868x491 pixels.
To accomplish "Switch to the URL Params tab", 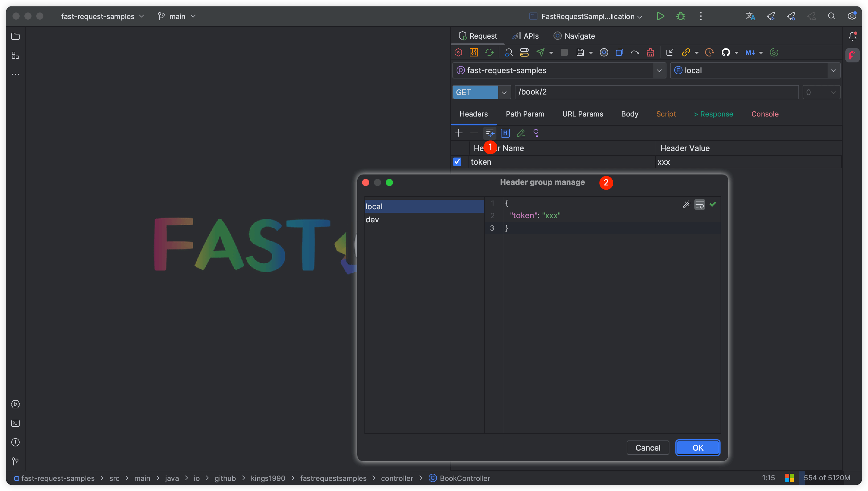I will tap(582, 114).
